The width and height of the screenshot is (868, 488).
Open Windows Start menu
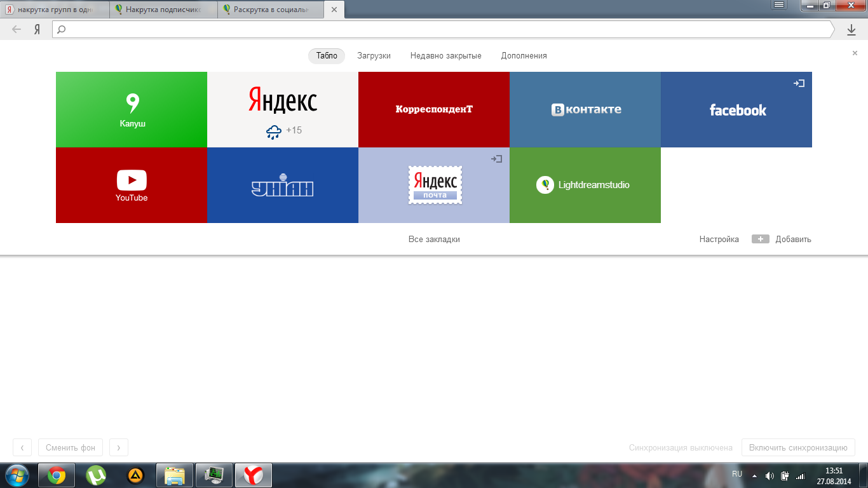tap(17, 475)
